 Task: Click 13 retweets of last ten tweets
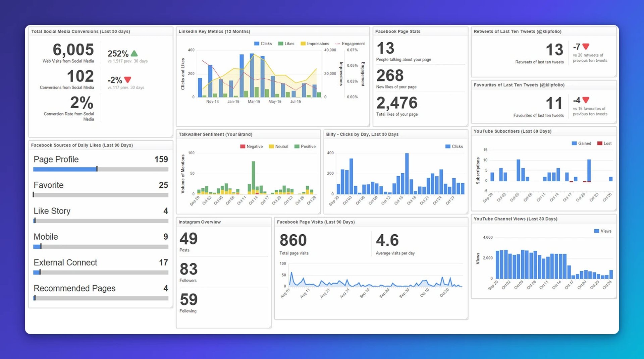pos(554,50)
